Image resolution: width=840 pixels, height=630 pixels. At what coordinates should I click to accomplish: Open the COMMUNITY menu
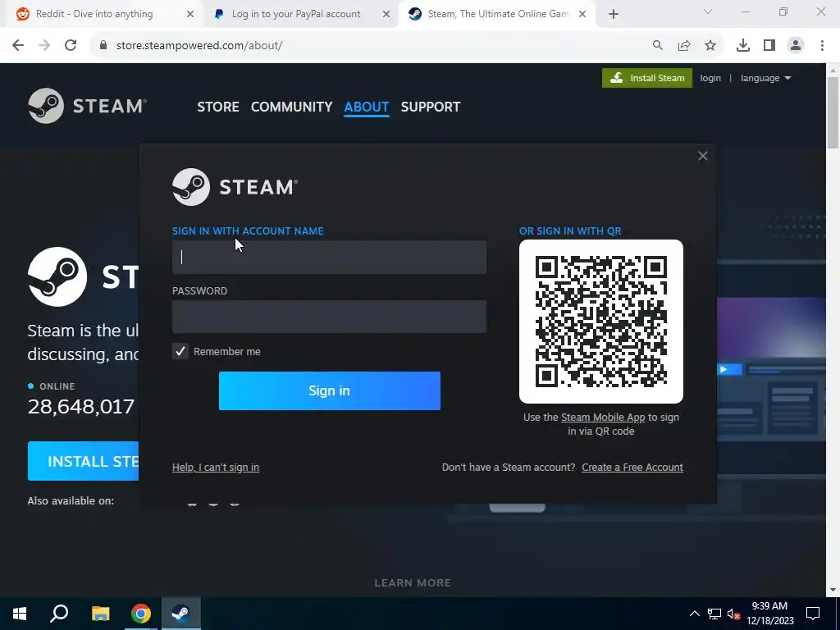point(291,107)
